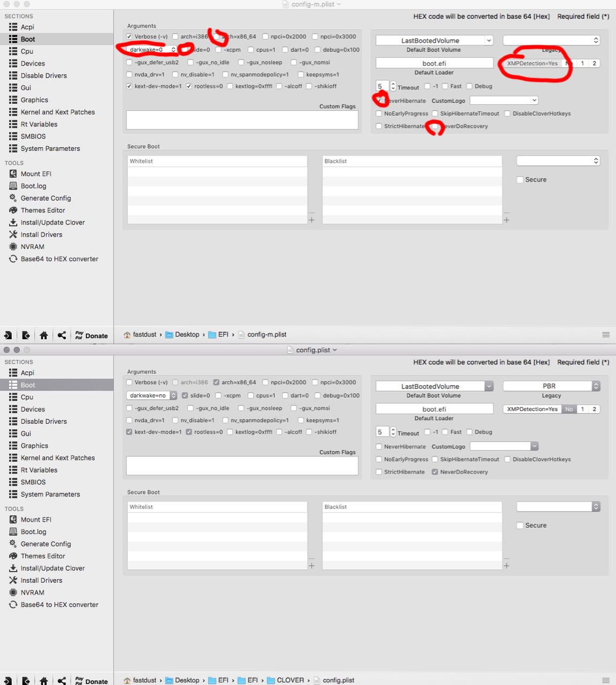Toggle the Secure checkbox in config-m.plist window
This screenshot has height=685, width=616.
click(520, 180)
